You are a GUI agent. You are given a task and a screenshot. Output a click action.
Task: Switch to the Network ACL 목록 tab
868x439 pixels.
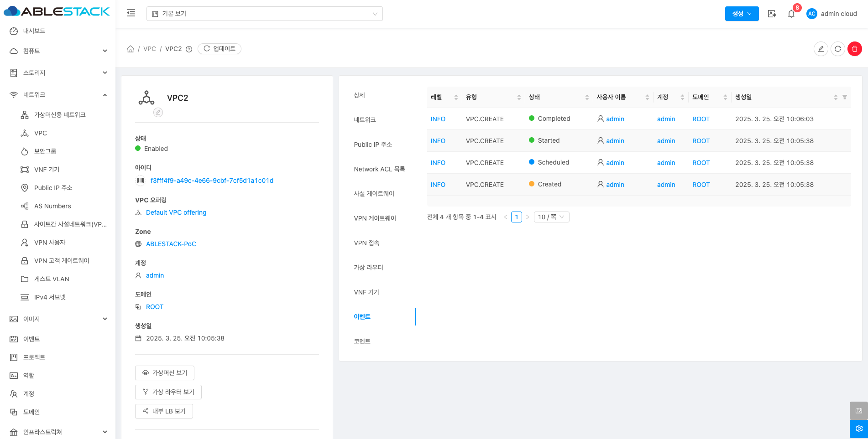point(379,169)
